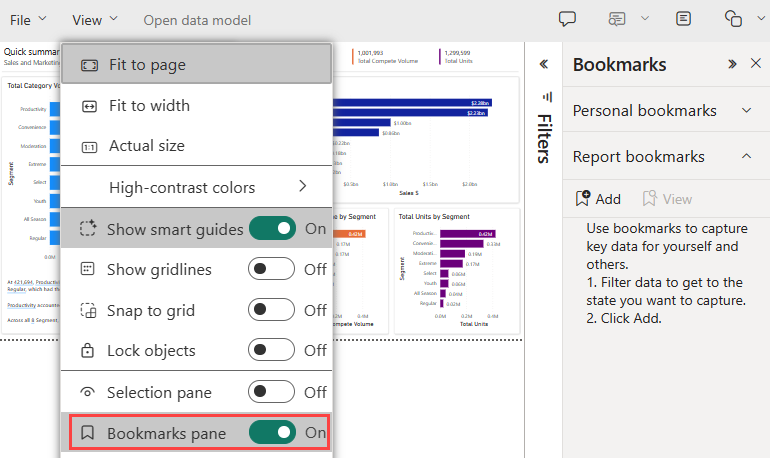Click the overlapping shapes icon in top bar
The height and width of the screenshot is (458, 770).
tap(733, 19)
